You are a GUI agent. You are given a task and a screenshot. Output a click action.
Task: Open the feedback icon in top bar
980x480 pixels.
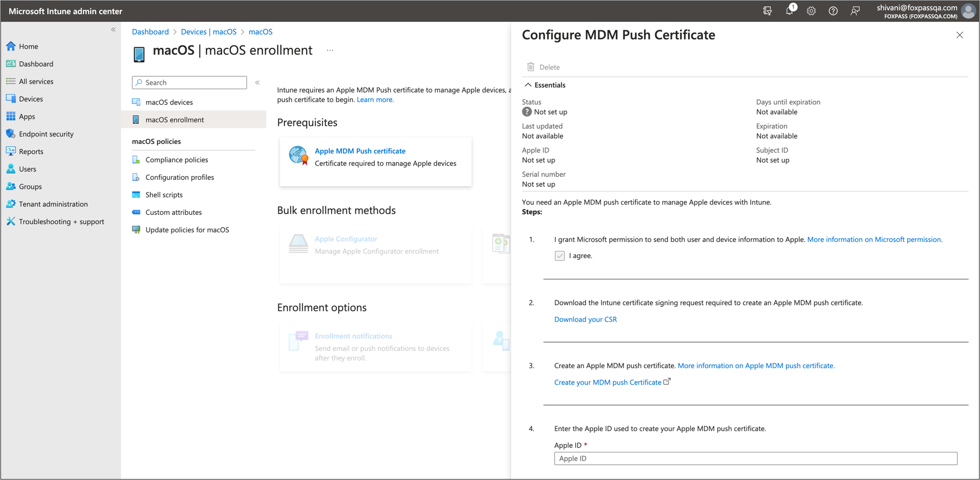tap(855, 11)
